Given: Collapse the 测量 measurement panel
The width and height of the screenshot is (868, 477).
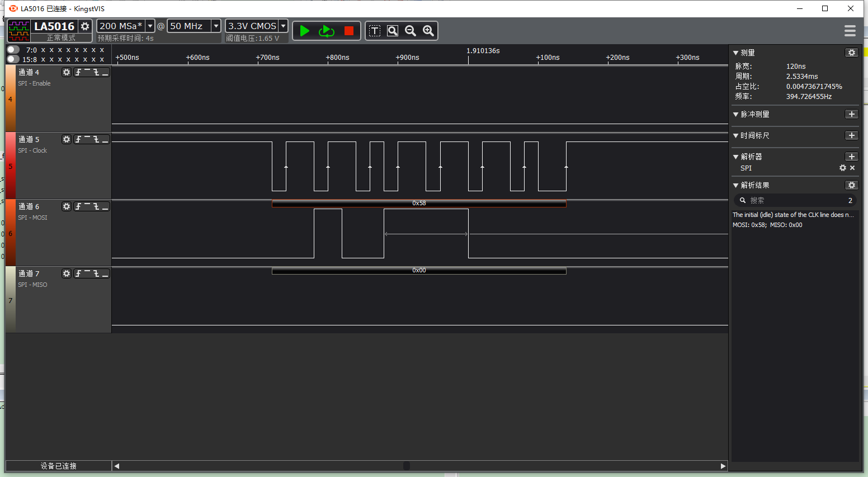Looking at the screenshot, I should point(736,52).
